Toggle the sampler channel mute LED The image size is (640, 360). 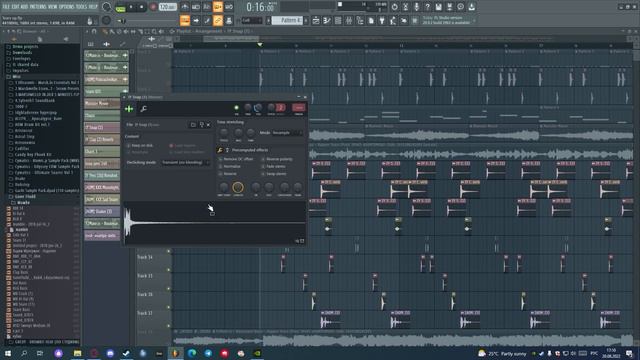pos(236,108)
